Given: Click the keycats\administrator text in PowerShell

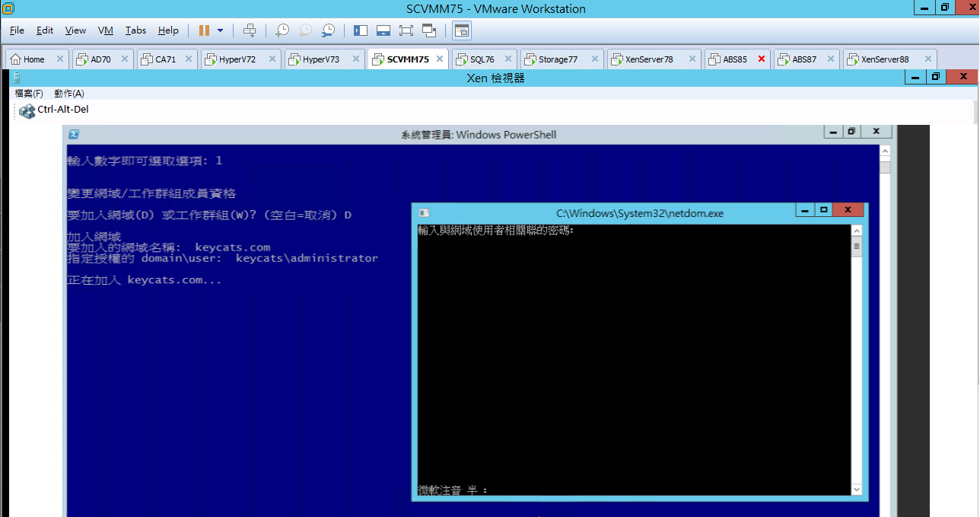Looking at the screenshot, I should coord(307,258).
